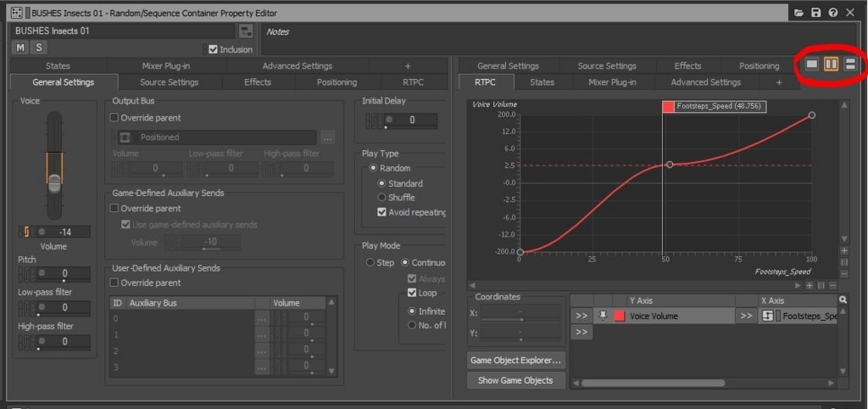Click the BUSHES Insects 01 name field
Viewport: 868px width, 409px height.
click(123, 31)
